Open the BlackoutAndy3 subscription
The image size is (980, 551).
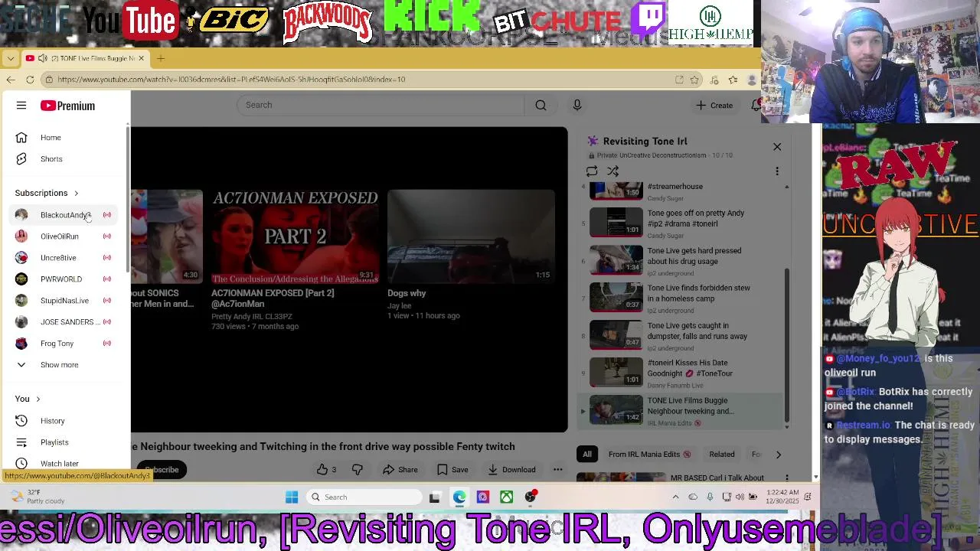coord(65,215)
